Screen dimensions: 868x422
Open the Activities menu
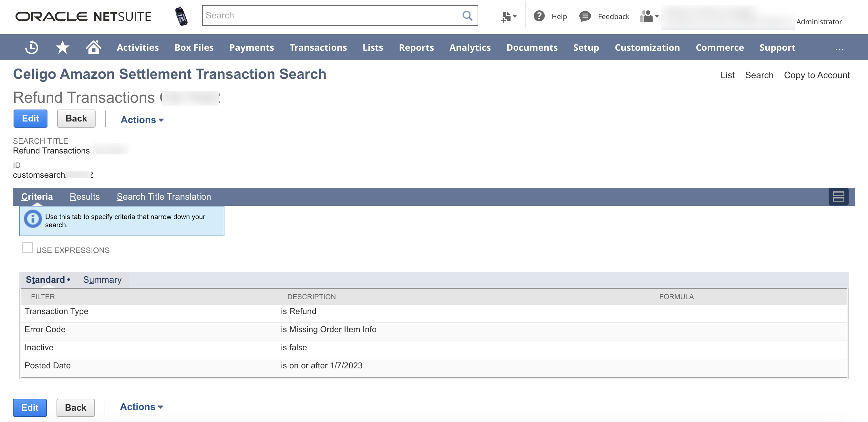pyautogui.click(x=138, y=47)
